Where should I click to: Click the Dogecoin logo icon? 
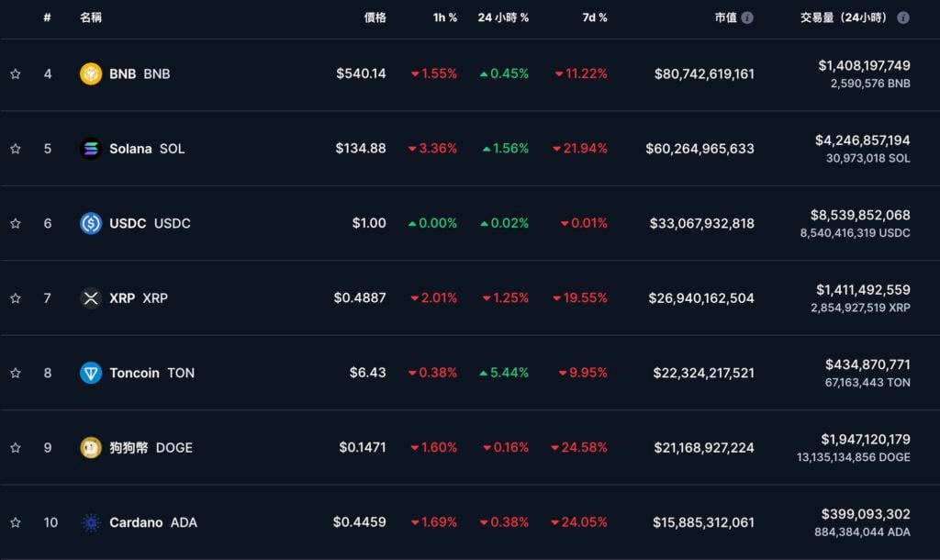click(91, 448)
